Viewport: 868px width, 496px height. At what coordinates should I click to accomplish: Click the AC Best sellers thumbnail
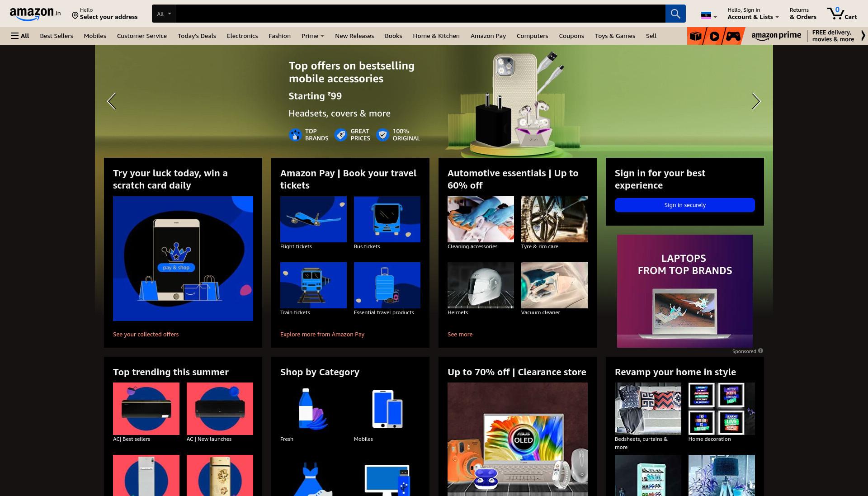(x=146, y=409)
